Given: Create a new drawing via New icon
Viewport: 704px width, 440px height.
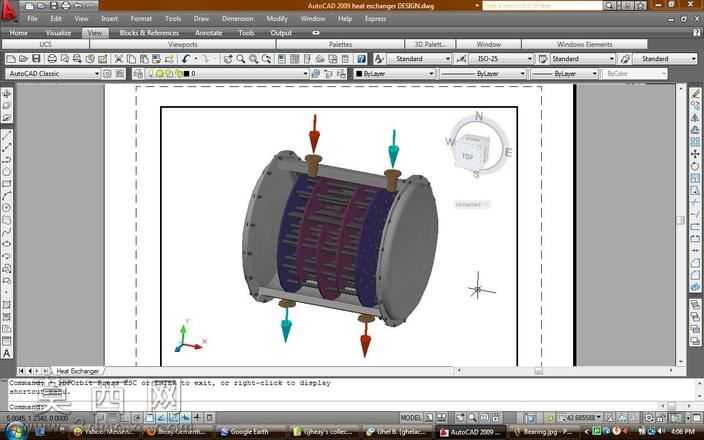Looking at the screenshot, I should point(11,59).
